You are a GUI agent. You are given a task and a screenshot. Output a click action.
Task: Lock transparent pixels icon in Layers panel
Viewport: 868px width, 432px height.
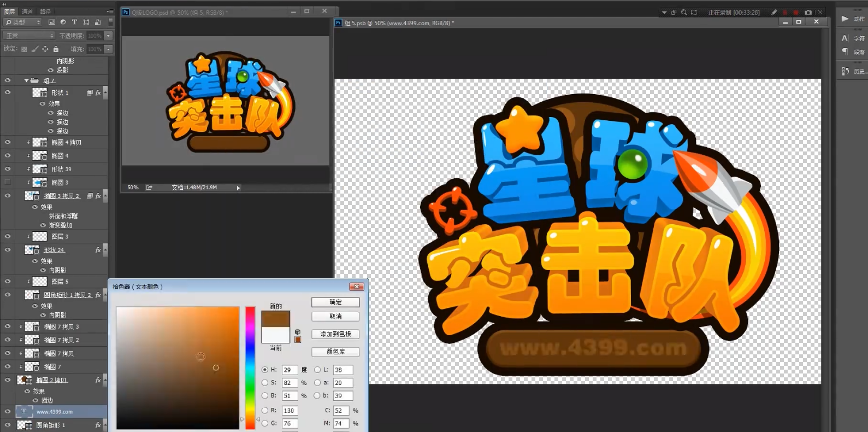coord(24,49)
